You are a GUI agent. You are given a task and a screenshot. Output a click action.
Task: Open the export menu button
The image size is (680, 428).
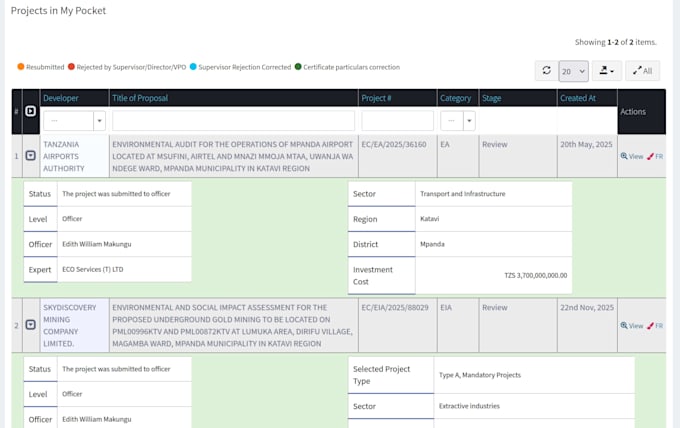(606, 71)
